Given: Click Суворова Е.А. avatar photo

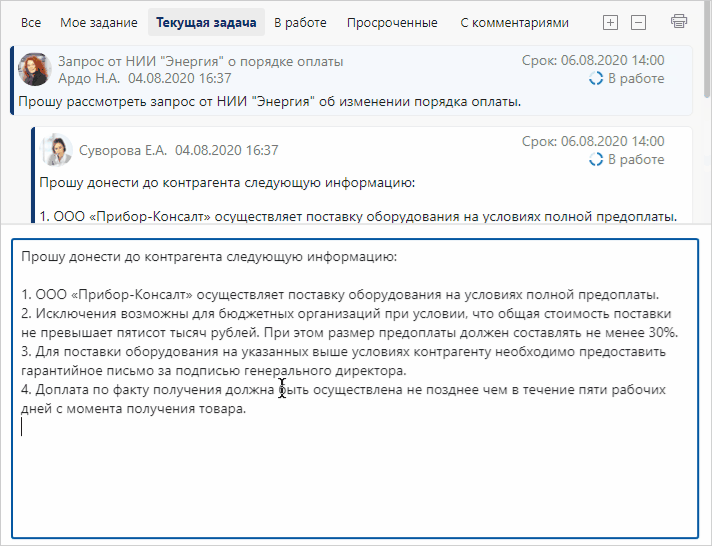Looking at the screenshot, I should (55, 150).
